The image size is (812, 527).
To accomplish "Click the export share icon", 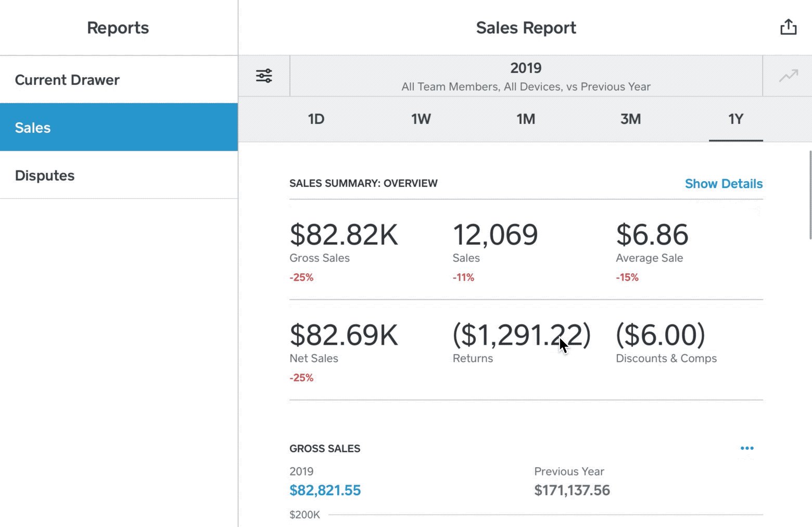I will coord(788,27).
